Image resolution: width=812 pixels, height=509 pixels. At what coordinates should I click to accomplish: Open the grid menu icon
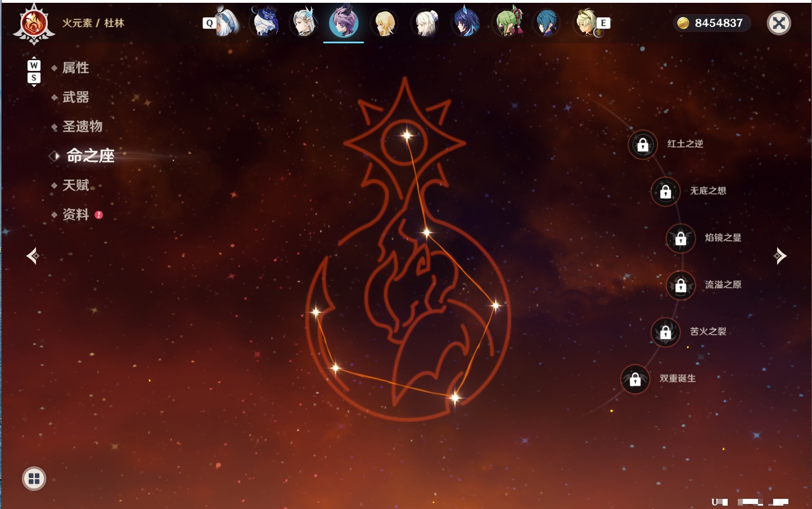coord(34,479)
